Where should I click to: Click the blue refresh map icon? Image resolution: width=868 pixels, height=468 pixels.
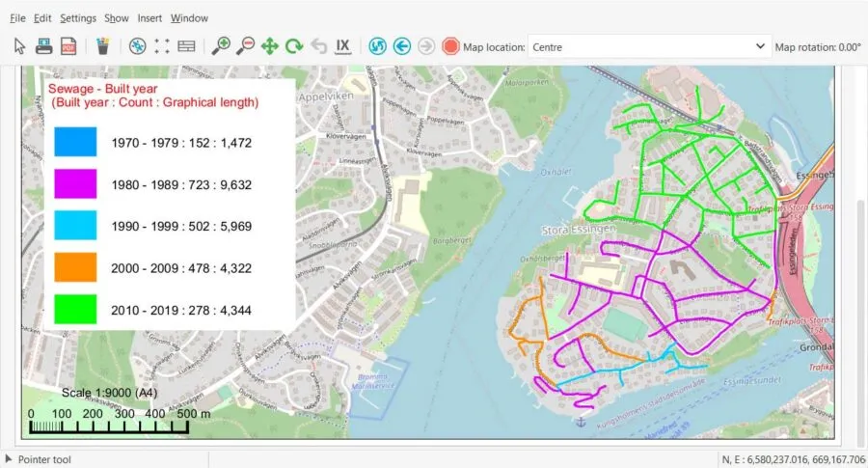click(377, 46)
